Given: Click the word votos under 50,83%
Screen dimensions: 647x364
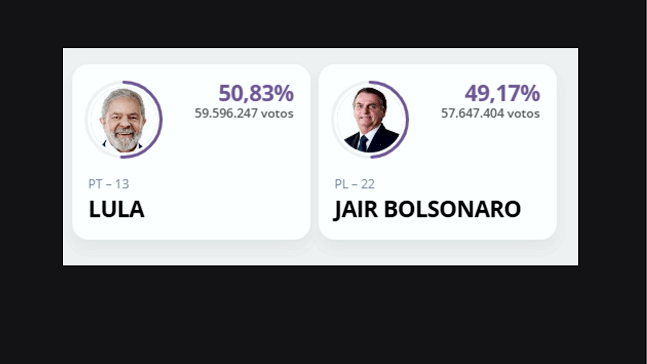Looking at the screenshot, I should coord(277,113).
